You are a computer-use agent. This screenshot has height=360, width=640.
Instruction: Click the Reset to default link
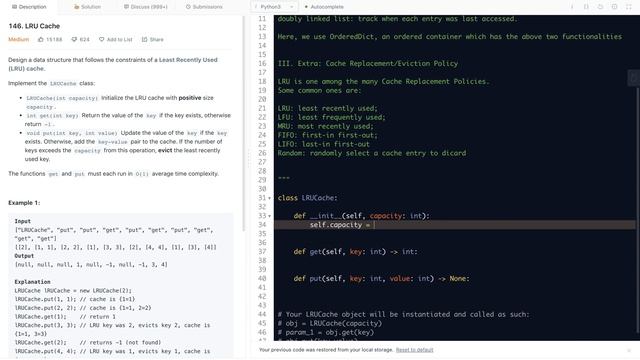[414, 350]
